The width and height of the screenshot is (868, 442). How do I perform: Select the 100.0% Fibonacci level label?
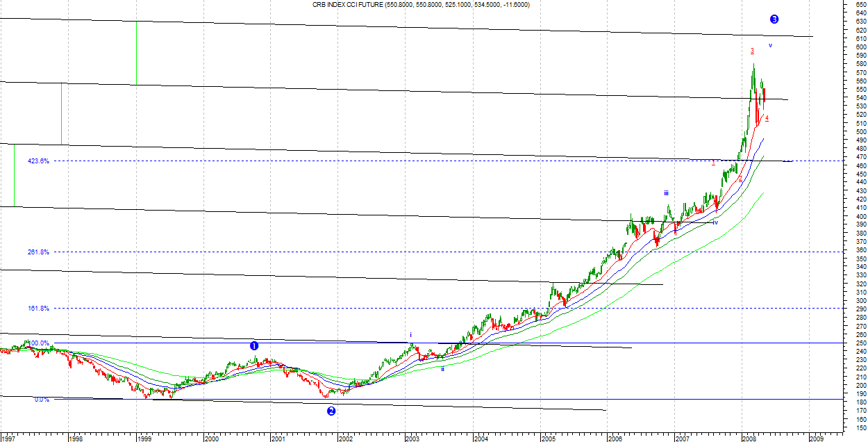pyautogui.click(x=38, y=343)
